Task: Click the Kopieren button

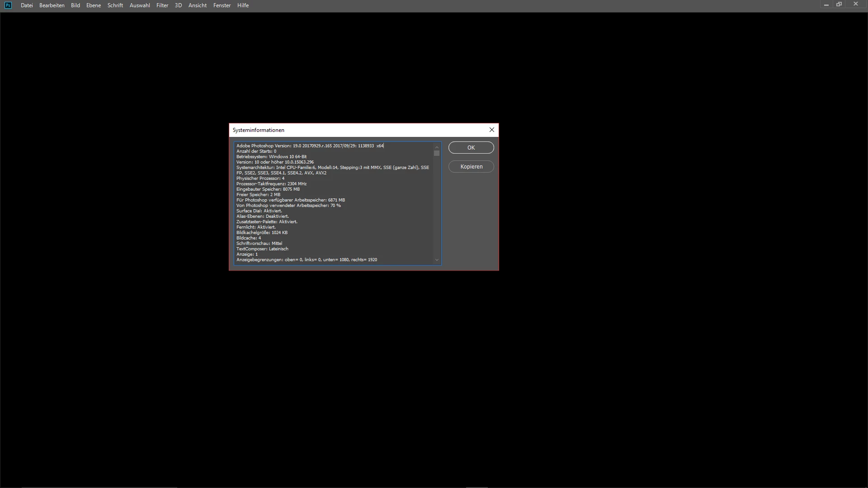Action: pos(471,167)
